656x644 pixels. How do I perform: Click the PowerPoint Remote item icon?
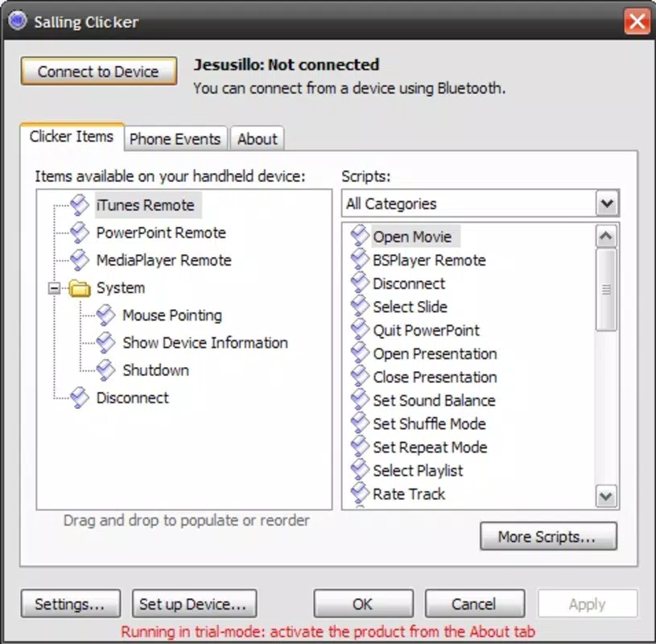click(x=80, y=233)
